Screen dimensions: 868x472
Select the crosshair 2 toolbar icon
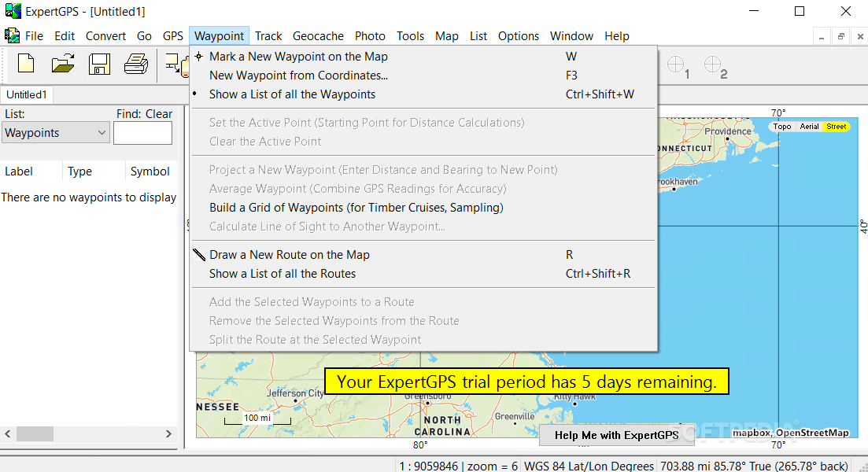715,66
